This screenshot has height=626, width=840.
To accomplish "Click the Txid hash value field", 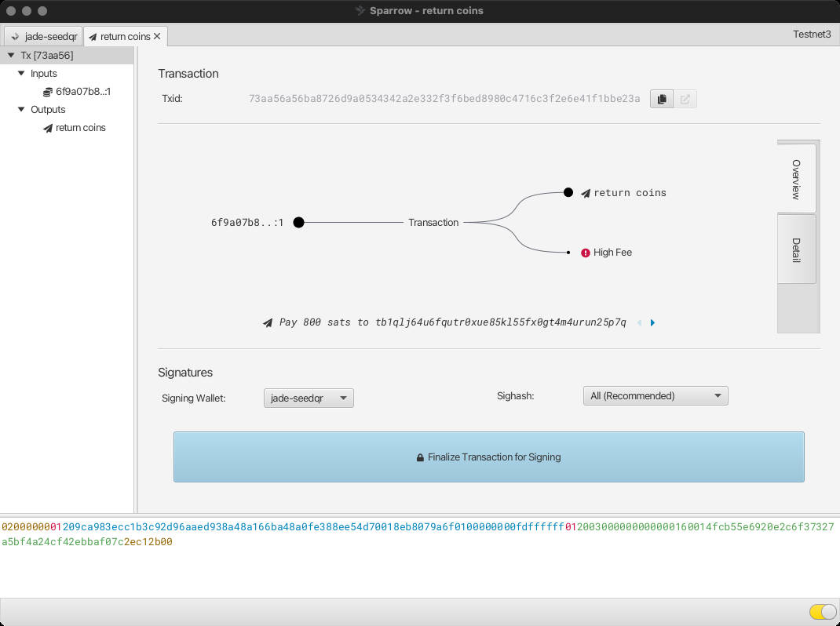I will [x=444, y=99].
